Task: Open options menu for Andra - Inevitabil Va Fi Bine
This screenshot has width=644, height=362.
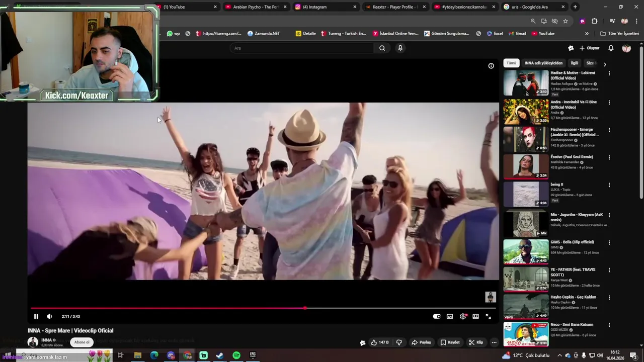Action: click(609, 103)
